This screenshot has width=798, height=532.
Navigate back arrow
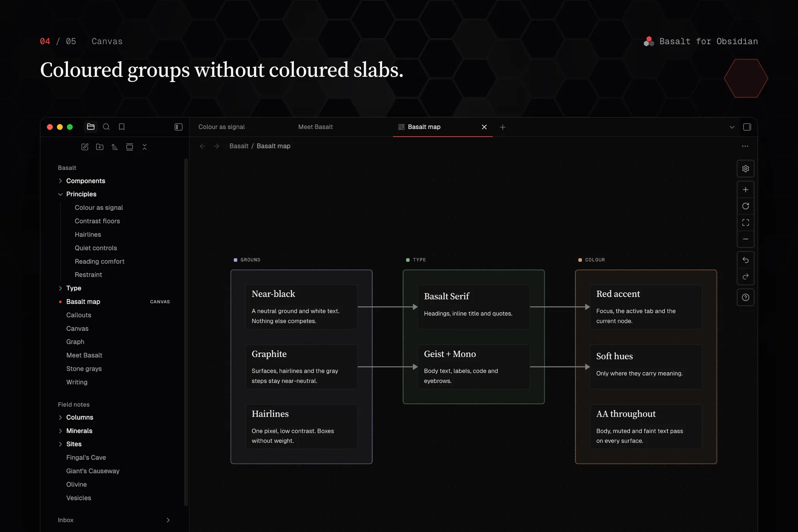pos(202,146)
